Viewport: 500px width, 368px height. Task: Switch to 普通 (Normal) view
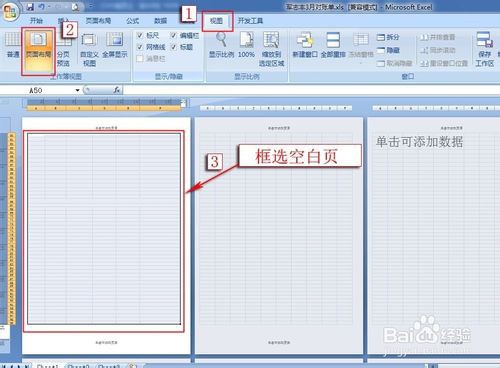pyautogui.click(x=12, y=45)
